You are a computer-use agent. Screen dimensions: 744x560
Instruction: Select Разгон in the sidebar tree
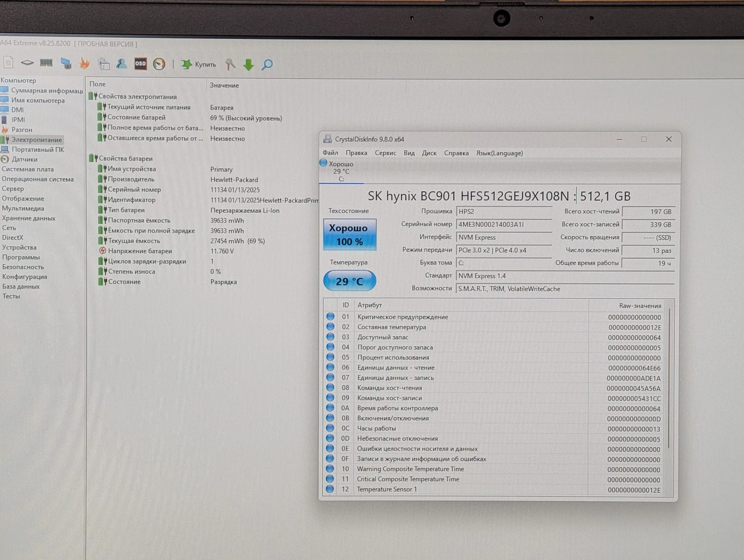[17, 130]
